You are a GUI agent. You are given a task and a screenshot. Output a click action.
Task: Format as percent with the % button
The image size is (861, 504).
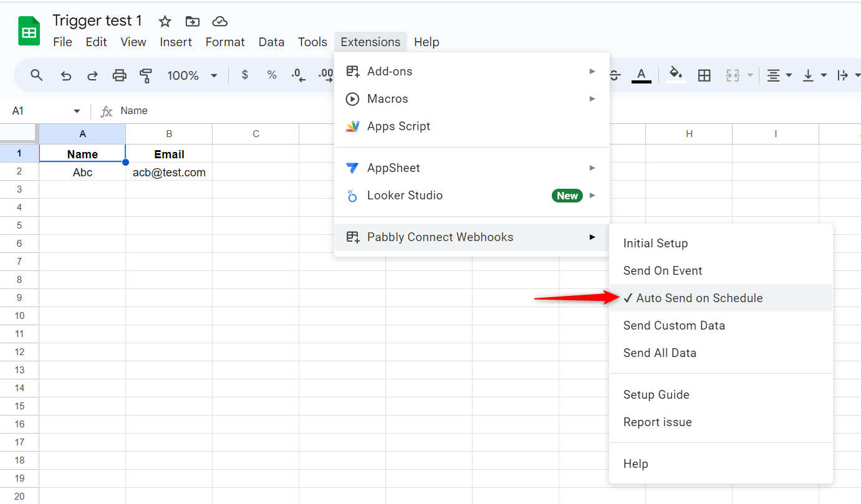click(272, 75)
